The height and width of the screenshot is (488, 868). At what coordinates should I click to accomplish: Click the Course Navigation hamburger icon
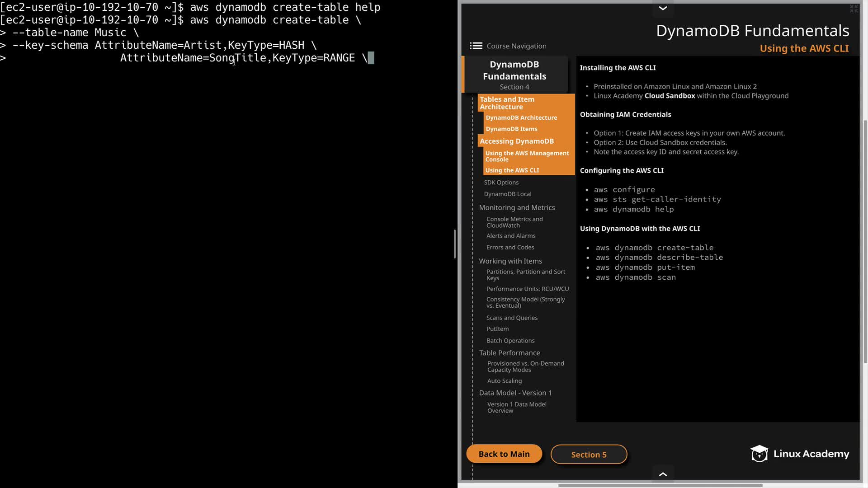(476, 46)
